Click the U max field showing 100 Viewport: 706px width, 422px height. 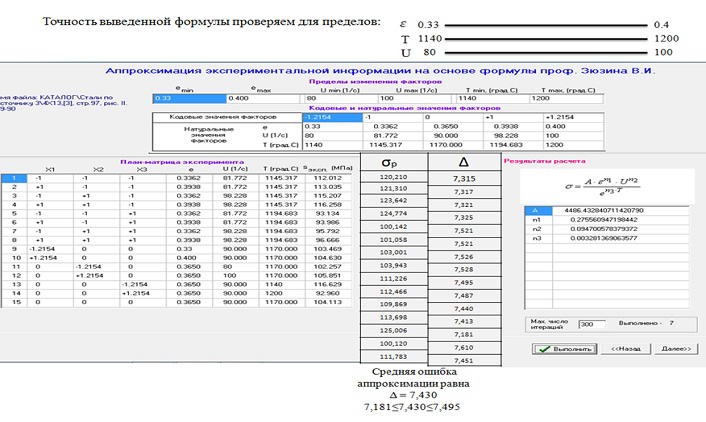(416, 98)
